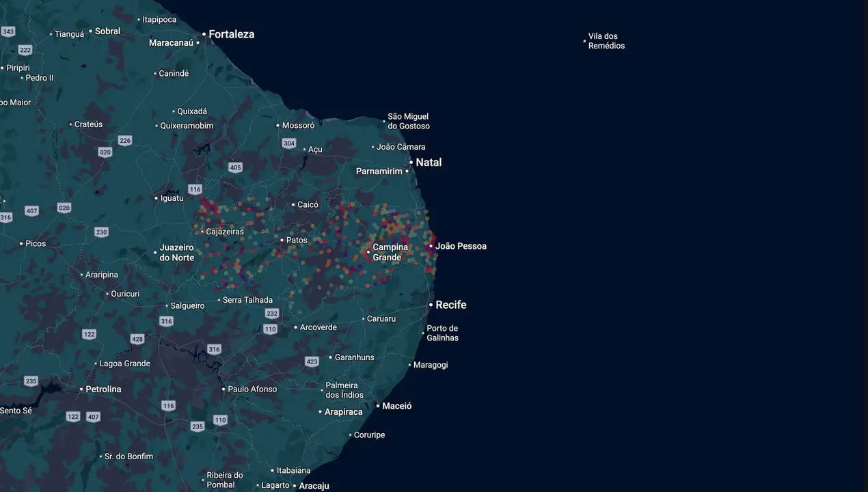Click the 222 highway shield
This screenshot has width=868, height=492.
coord(25,50)
